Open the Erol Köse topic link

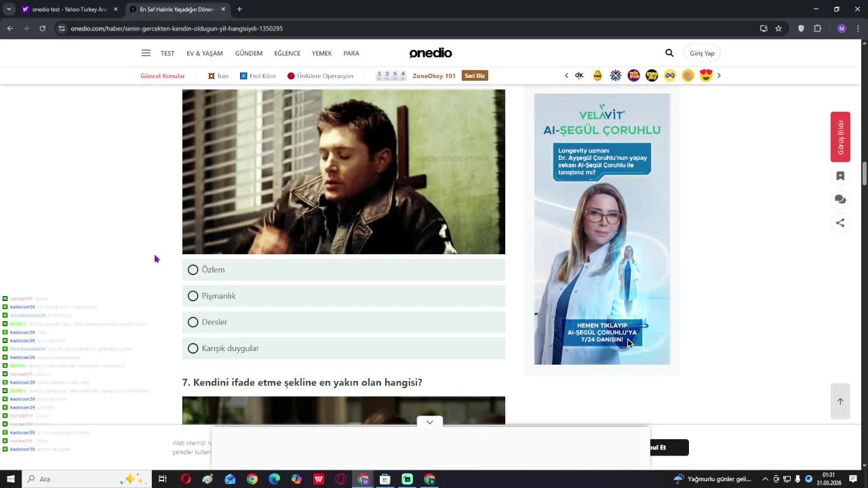point(258,76)
